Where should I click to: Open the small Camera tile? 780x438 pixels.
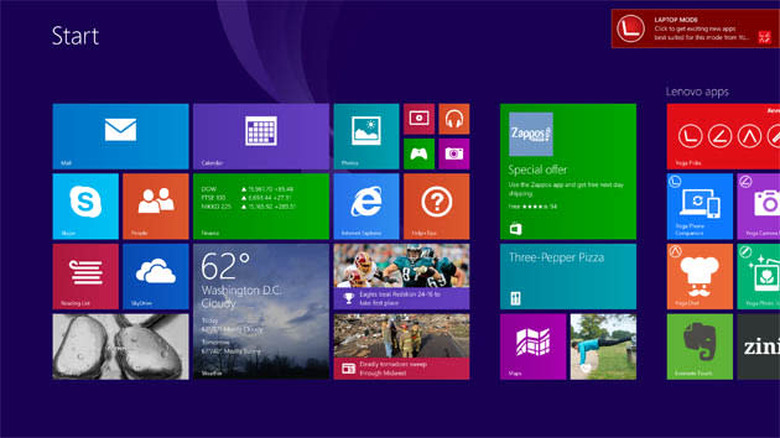(x=454, y=154)
